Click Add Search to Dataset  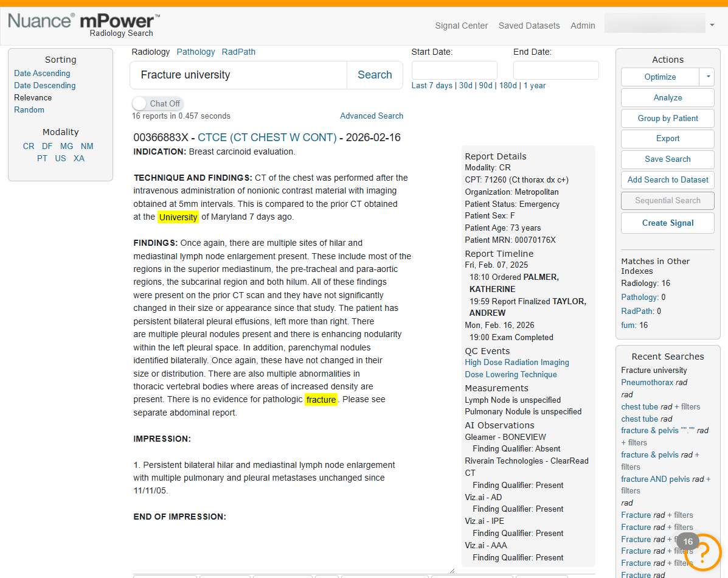(x=668, y=180)
